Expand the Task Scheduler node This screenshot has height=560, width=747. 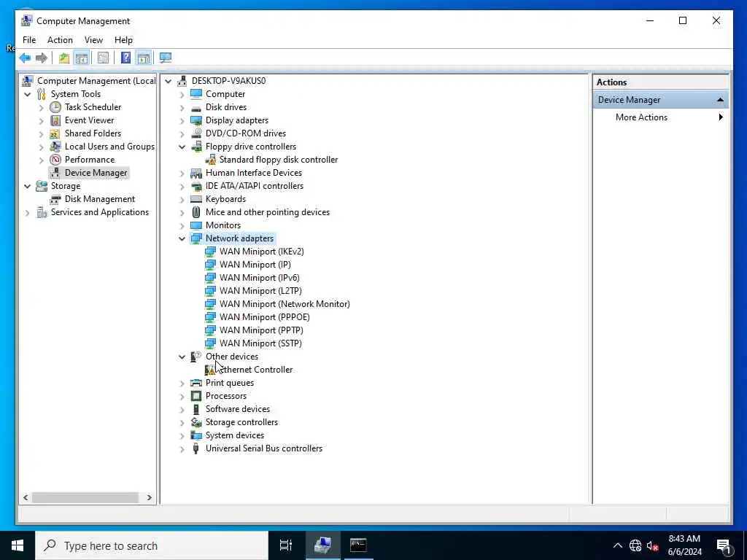tap(42, 108)
